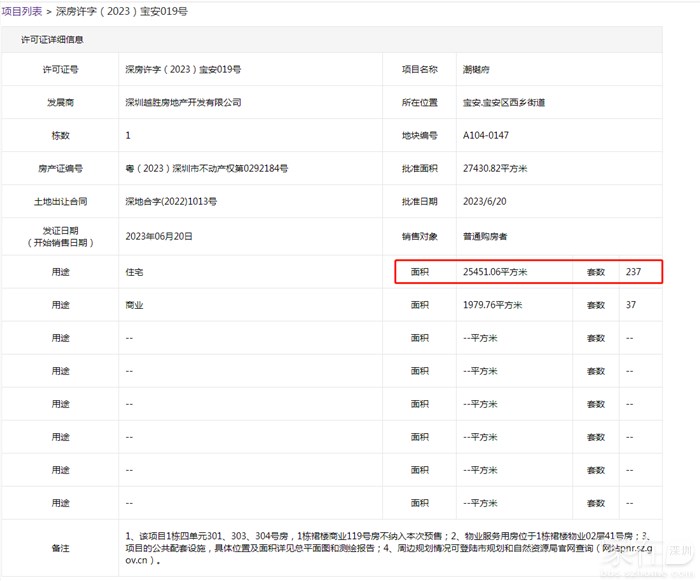700x581 pixels.
Task: Click plot number A104-0147
Action: (x=487, y=135)
